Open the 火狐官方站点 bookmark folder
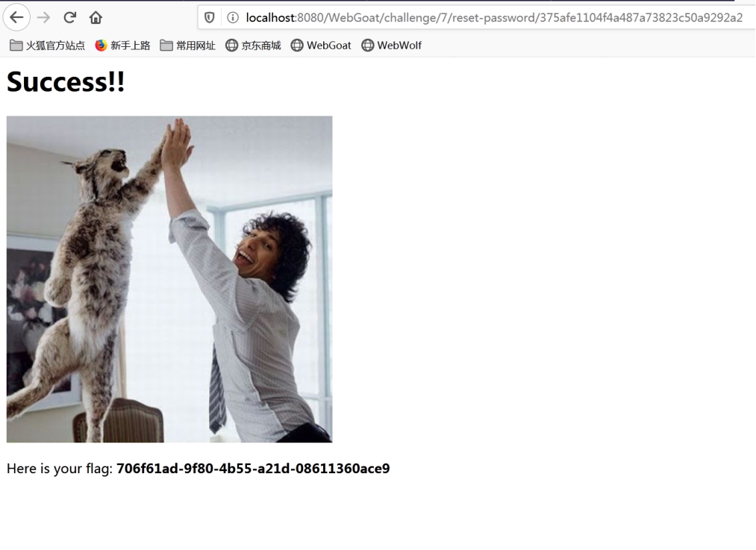Image resolution: width=756 pixels, height=550 pixels. click(47, 46)
